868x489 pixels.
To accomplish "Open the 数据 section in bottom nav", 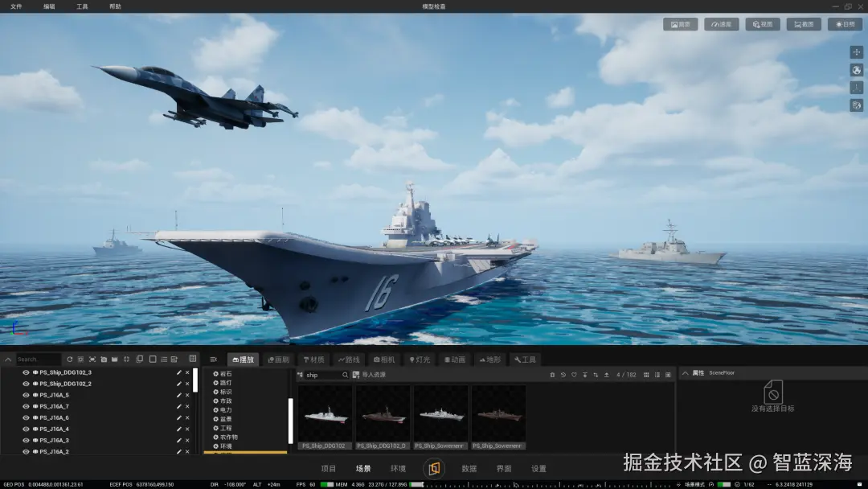I will (x=469, y=469).
